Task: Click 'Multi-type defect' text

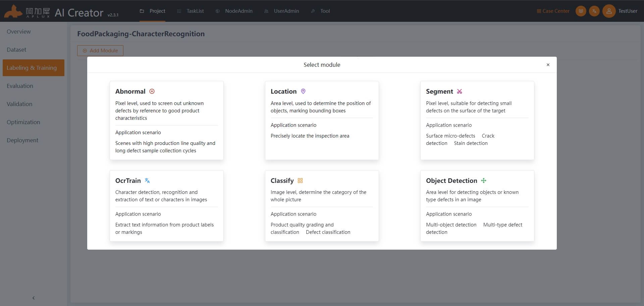Action: [x=503, y=225]
